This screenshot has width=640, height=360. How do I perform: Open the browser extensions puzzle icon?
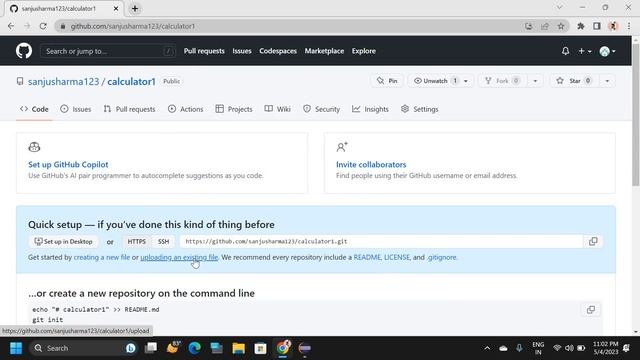[581, 26]
